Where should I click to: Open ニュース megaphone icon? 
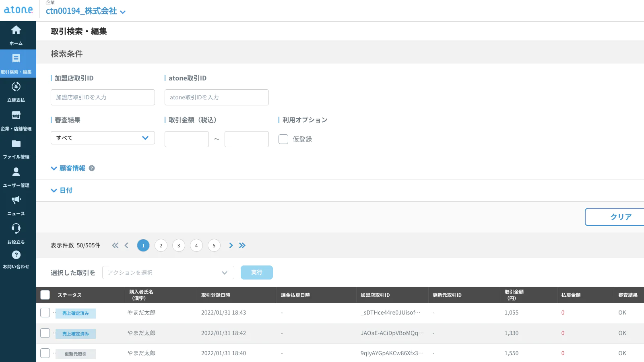tap(16, 200)
